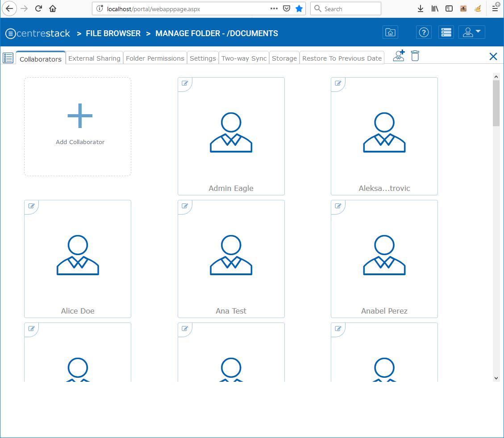Image resolution: width=504 pixels, height=438 pixels.
Task: Click edit icon on Admin Eagle card
Action: tap(185, 83)
